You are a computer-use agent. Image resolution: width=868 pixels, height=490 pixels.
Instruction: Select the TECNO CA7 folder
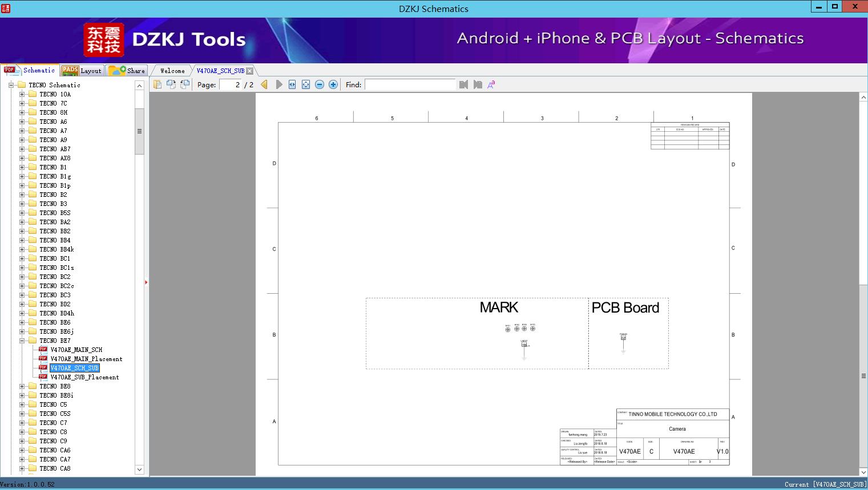click(55, 459)
